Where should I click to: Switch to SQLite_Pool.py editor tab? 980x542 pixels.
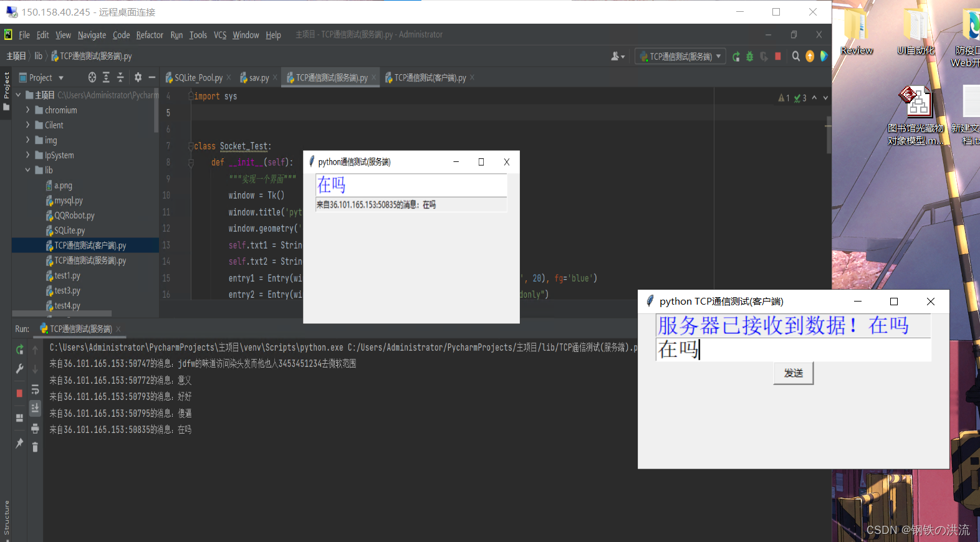[x=198, y=78]
